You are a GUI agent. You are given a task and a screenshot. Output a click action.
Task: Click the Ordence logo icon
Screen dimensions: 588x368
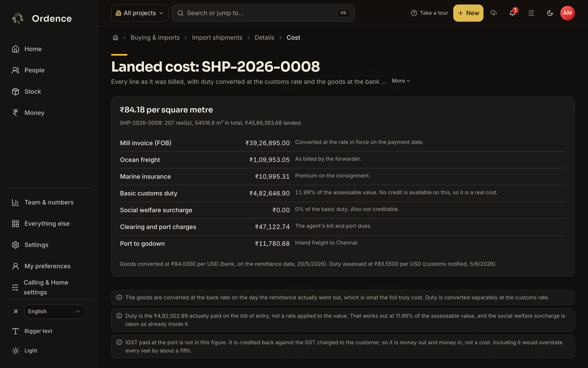[18, 18]
